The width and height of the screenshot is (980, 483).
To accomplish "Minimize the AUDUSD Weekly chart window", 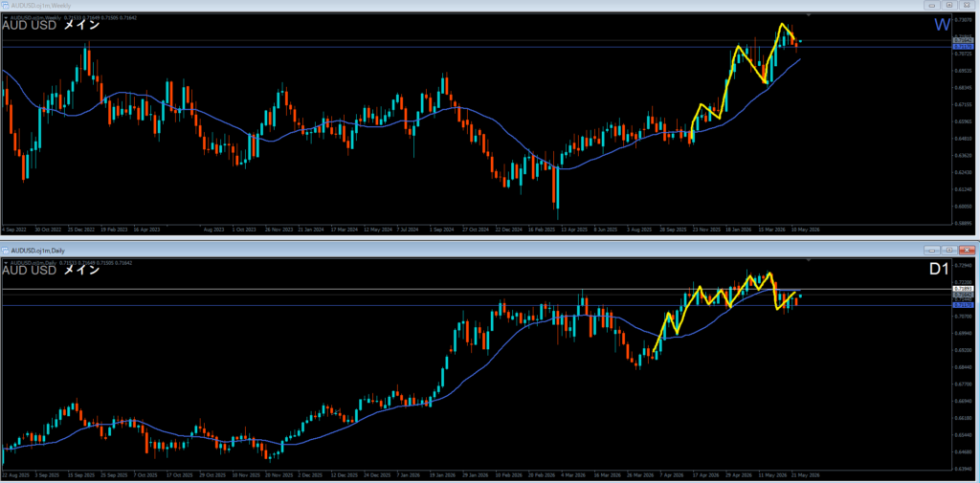I will 934,5.
